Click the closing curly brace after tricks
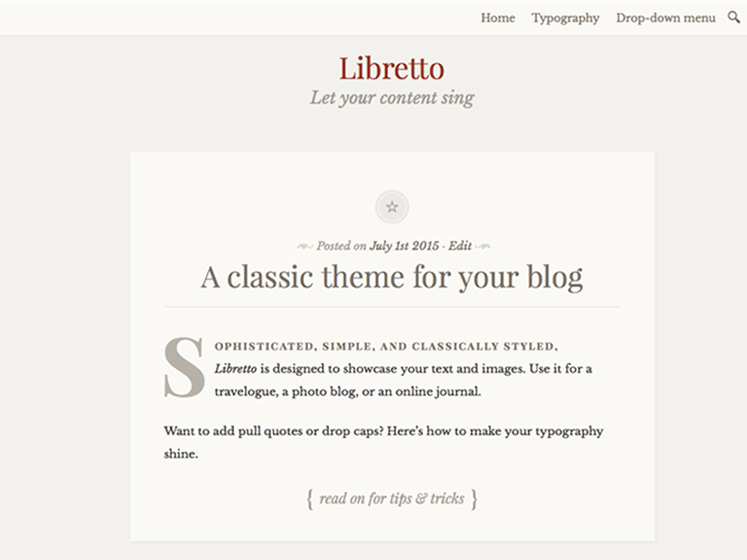The height and width of the screenshot is (560, 747). point(474,499)
